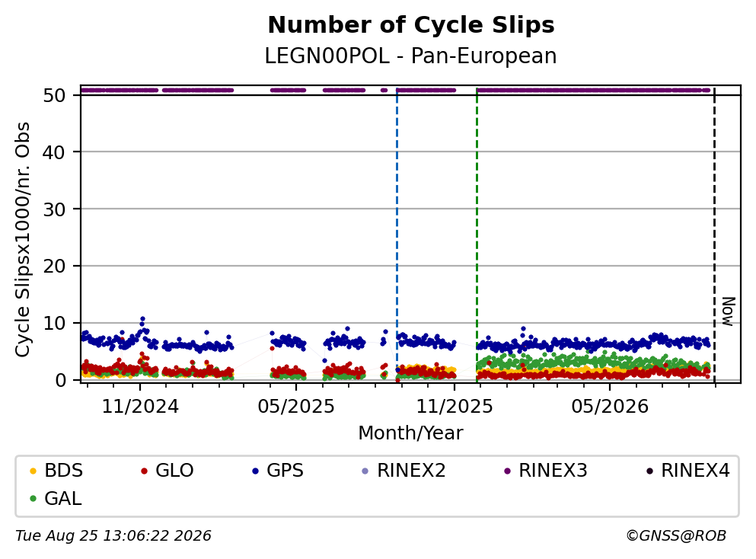Click the 50 y-axis tick label
This screenshot has width=756, height=559.
pyautogui.click(x=54, y=95)
